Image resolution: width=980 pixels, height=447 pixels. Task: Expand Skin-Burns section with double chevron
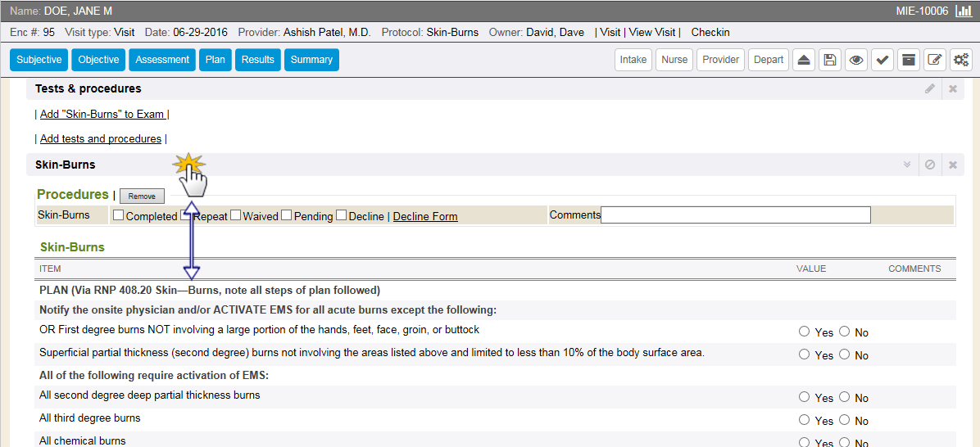(x=907, y=165)
